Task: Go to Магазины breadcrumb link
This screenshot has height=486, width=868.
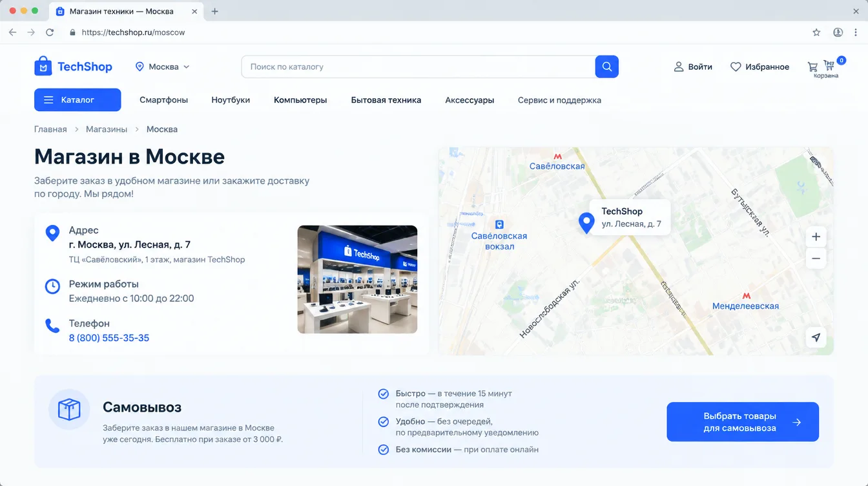Action: (x=107, y=129)
